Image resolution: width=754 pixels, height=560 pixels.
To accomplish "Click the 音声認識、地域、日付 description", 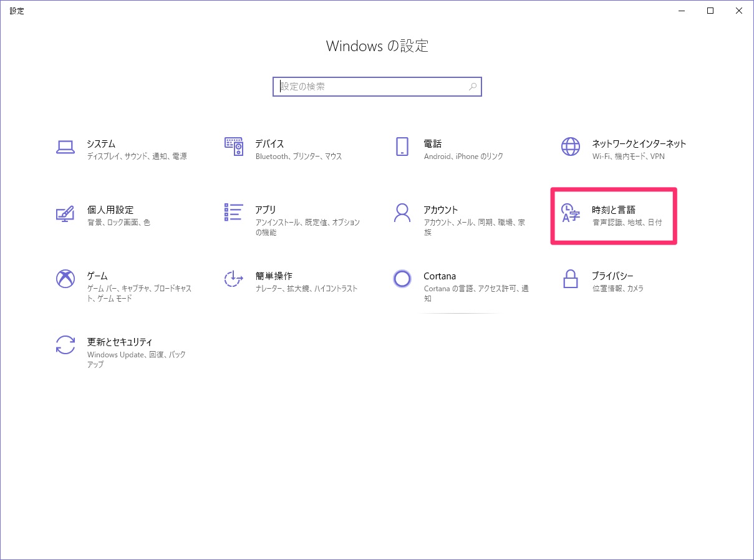I will click(x=627, y=223).
